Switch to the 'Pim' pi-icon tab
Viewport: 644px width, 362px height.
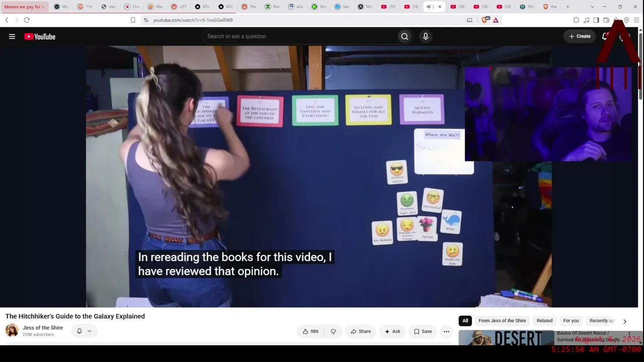coord(273,7)
